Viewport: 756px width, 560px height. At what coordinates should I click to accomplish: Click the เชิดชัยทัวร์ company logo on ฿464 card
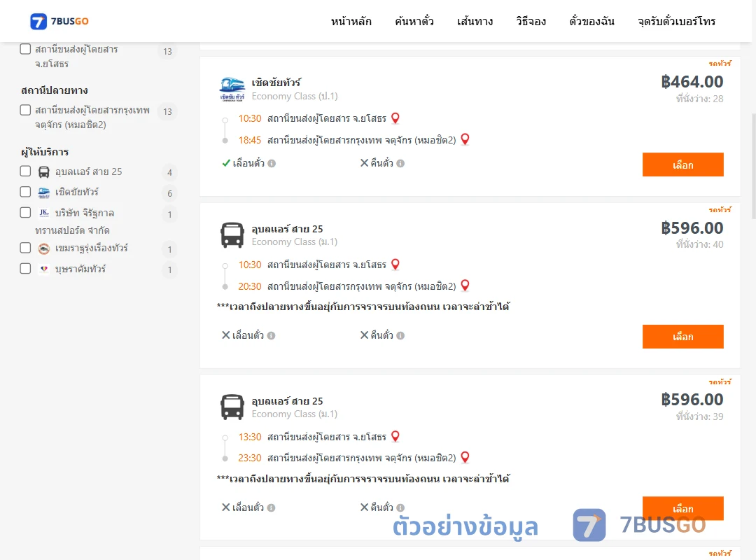point(232,89)
